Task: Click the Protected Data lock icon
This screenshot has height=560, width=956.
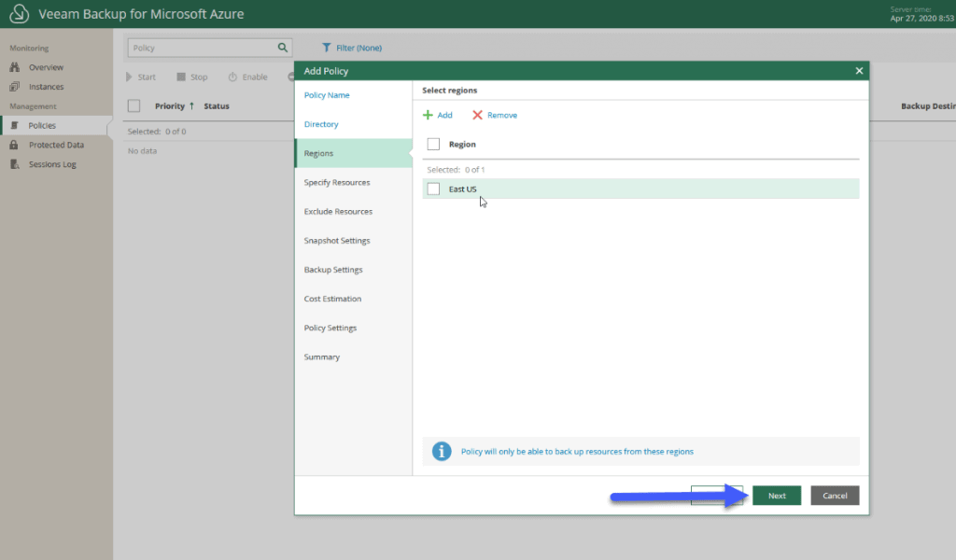Action: click(x=14, y=145)
